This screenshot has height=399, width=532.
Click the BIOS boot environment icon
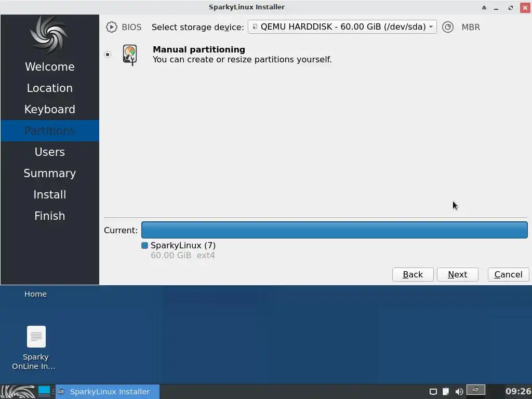pos(111,27)
